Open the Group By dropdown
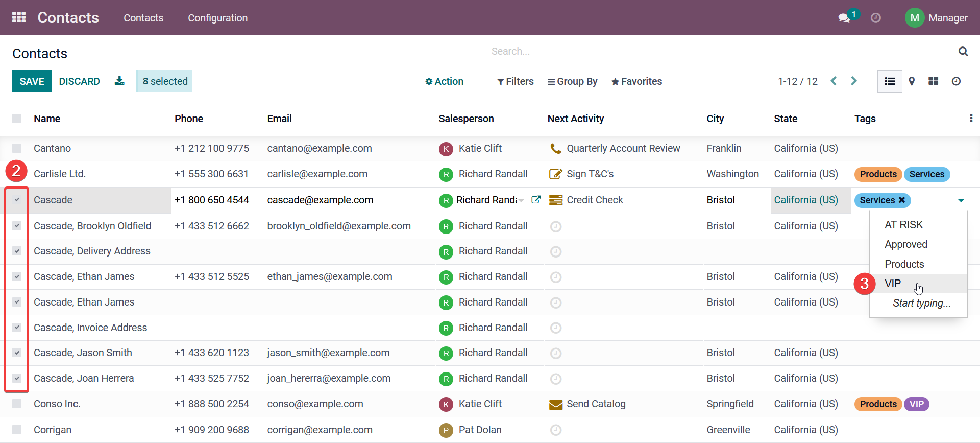Viewport: 980px width, 443px height. (x=572, y=81)
